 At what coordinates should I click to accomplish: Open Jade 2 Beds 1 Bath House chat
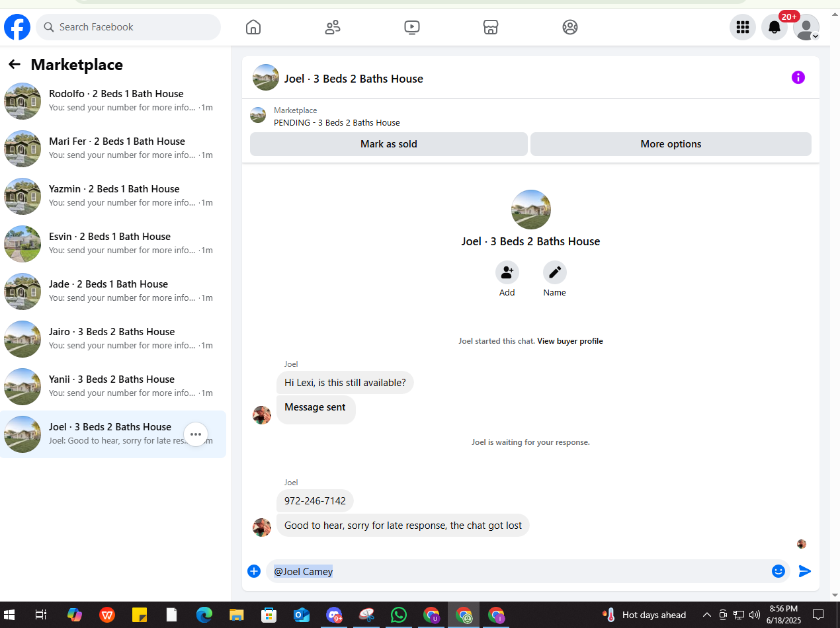pyautogui.click(x=113, y=292)
